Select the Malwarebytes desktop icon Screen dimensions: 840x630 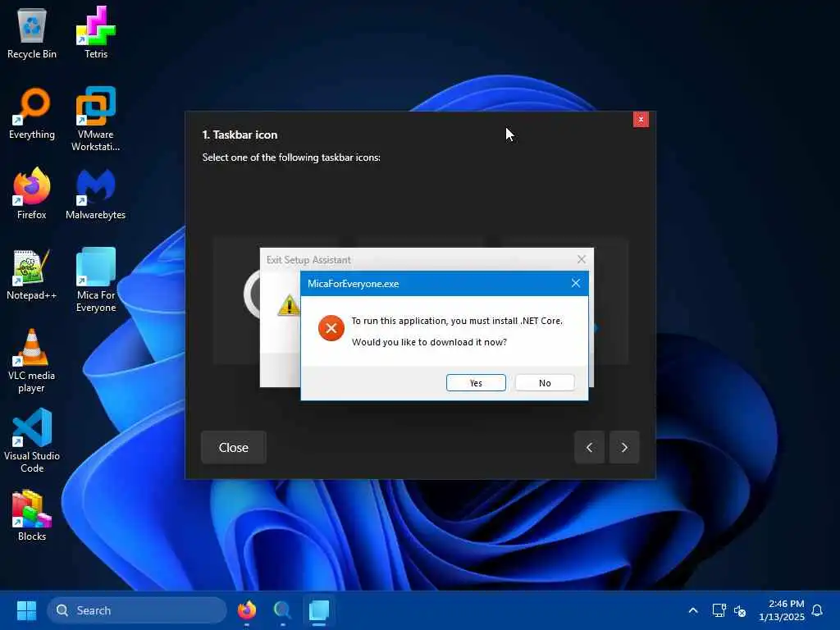(95, 194)
